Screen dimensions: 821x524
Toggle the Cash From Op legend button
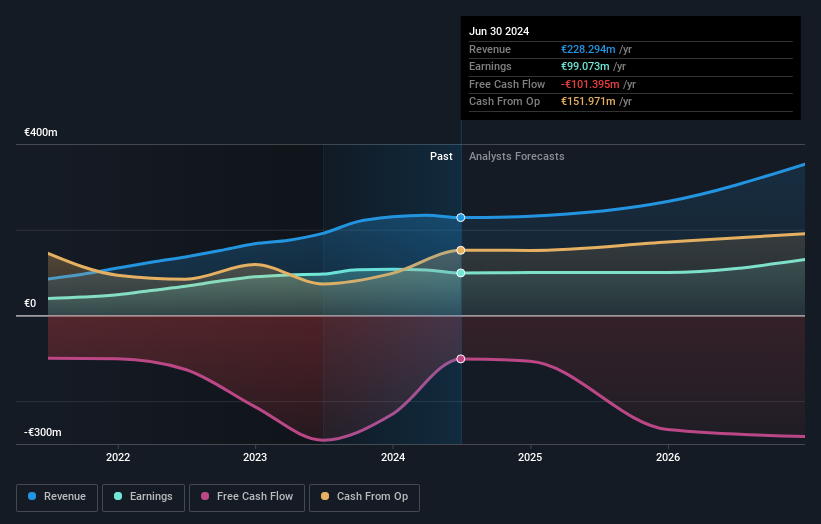(x=364, y=497)
